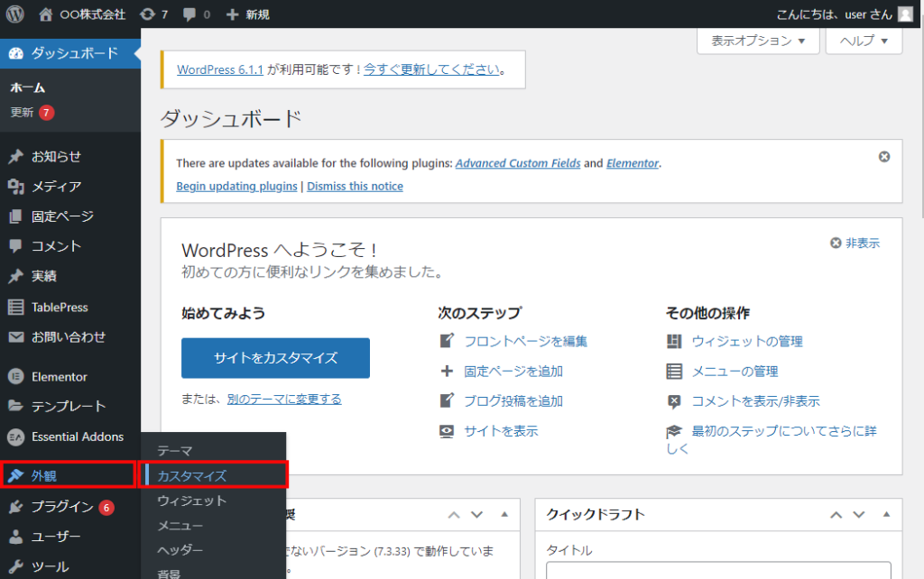924x579 pixels.
Task: Open the メディア menu in sidebar
Action: click(x=56, y=187)
